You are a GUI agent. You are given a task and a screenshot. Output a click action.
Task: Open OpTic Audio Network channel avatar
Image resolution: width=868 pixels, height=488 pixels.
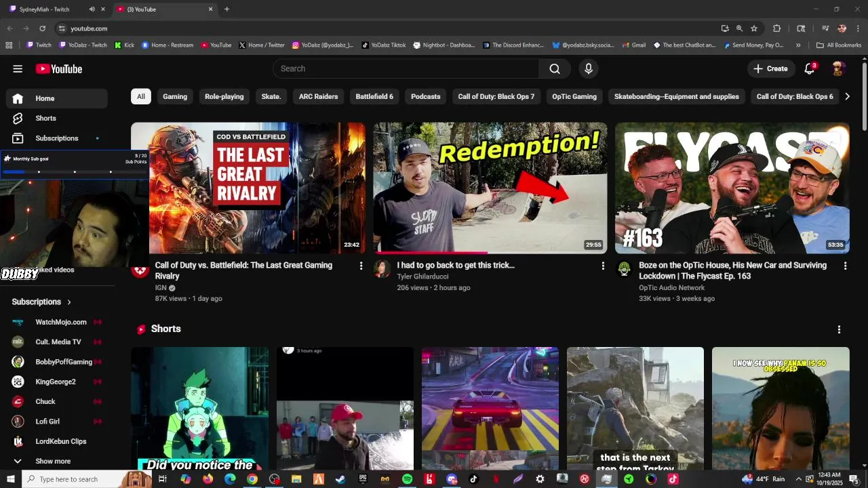click(x=624, y=269)
